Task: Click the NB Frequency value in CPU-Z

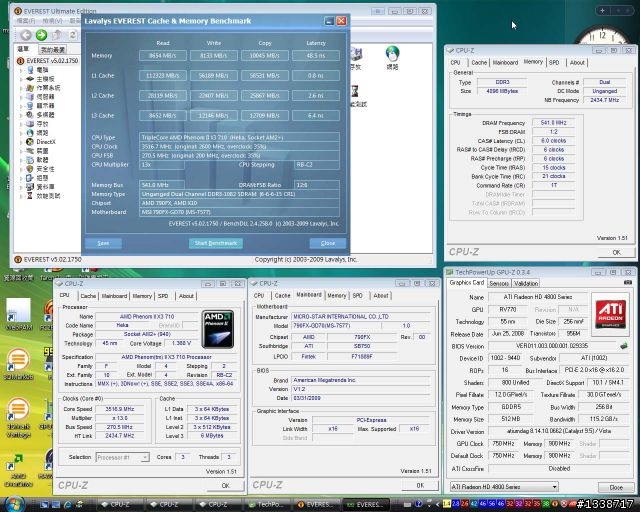Action: (x=605, y=100)
